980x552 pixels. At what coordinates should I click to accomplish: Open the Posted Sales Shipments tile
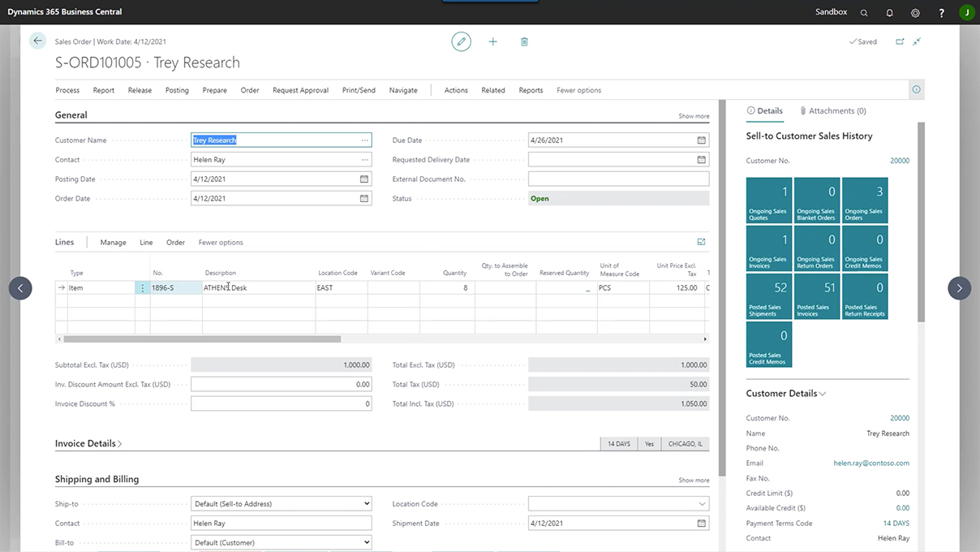(769, 296)
